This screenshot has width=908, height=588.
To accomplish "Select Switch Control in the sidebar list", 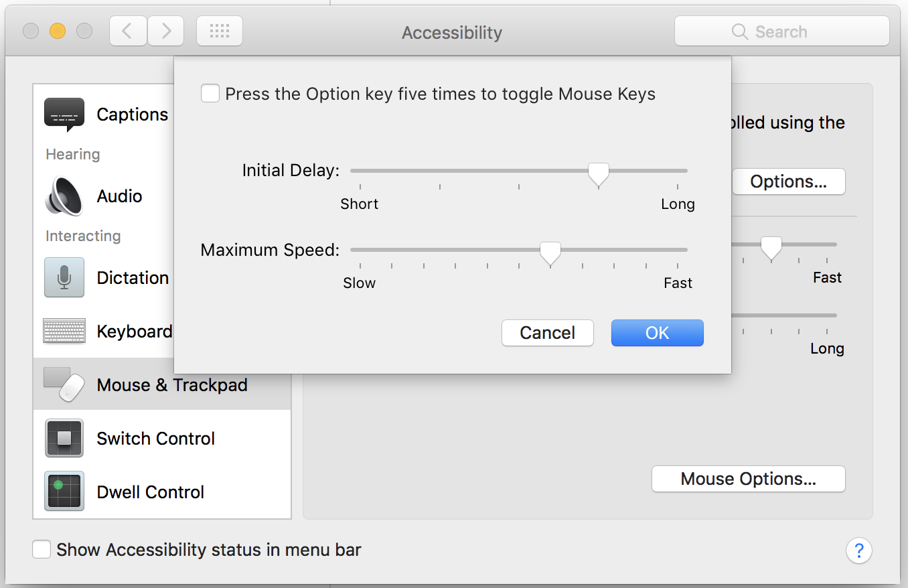I will point(155,439).
